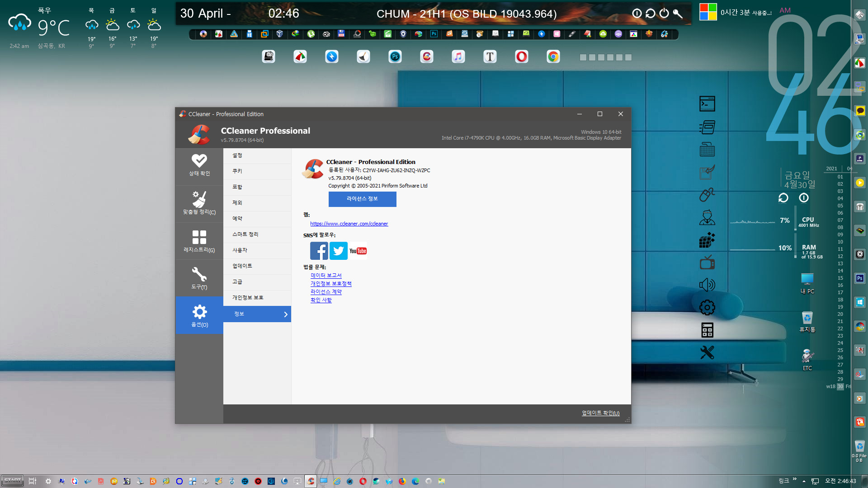The width and height of the screenshot is (868, 488).
Task: Open the 고급 advanced submenu
Action: [257, 282]
